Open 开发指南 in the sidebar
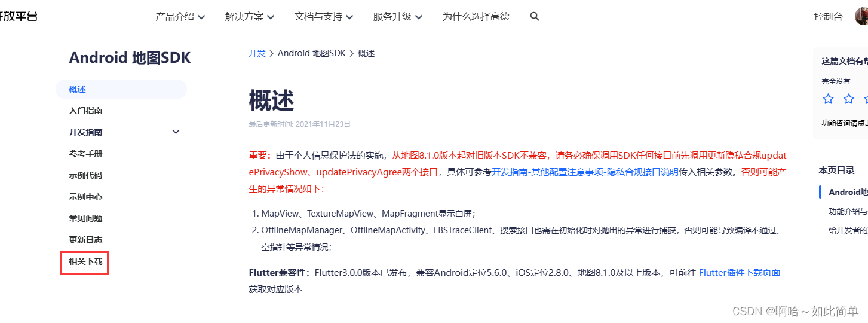868x323 pixels. pyautogui.click(x=85, y=132)
